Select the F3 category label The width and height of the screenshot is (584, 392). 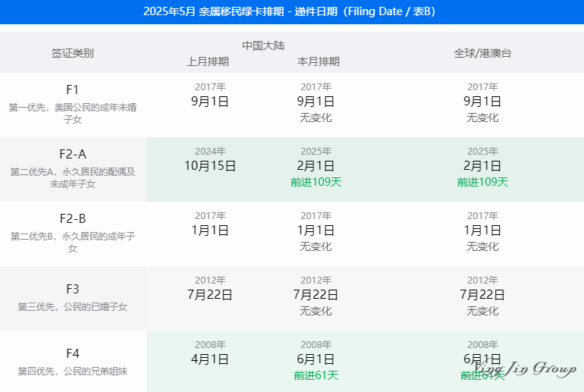coord(73,289)
